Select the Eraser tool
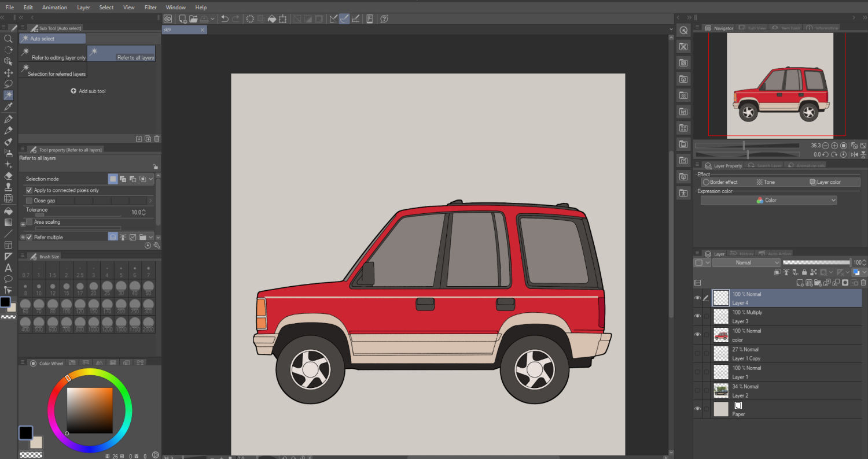This screenshot has height=459, width=868. point(8,176)
